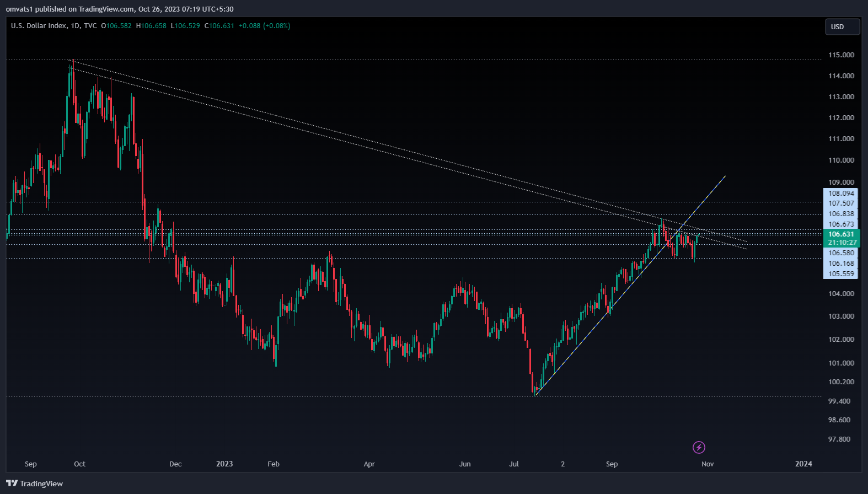Click the Nov label on time axis
The height and width of the screenshot is (494, 868).
tap(708, 464)
